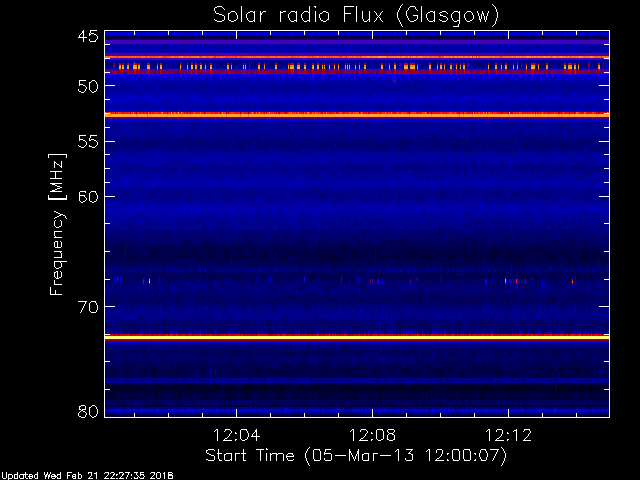Click the 80 MHz frequency axis label

pyautogui.click(x=88, y=411)
